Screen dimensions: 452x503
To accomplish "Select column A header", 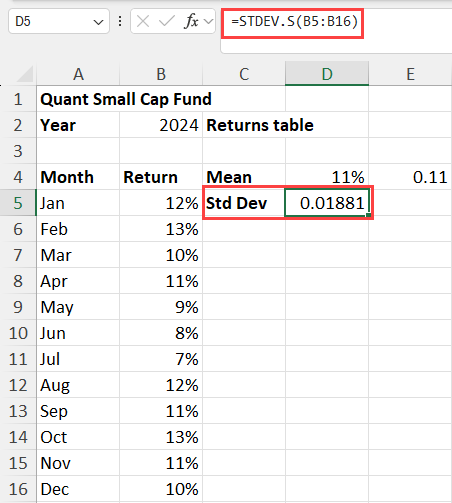I will (78, 74).
